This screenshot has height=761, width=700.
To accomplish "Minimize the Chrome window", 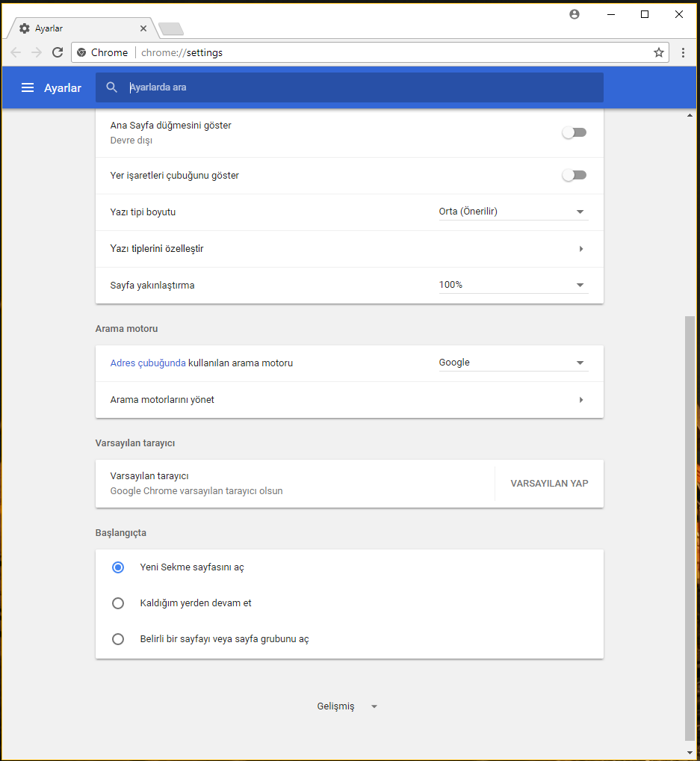I will pos(611,14).
